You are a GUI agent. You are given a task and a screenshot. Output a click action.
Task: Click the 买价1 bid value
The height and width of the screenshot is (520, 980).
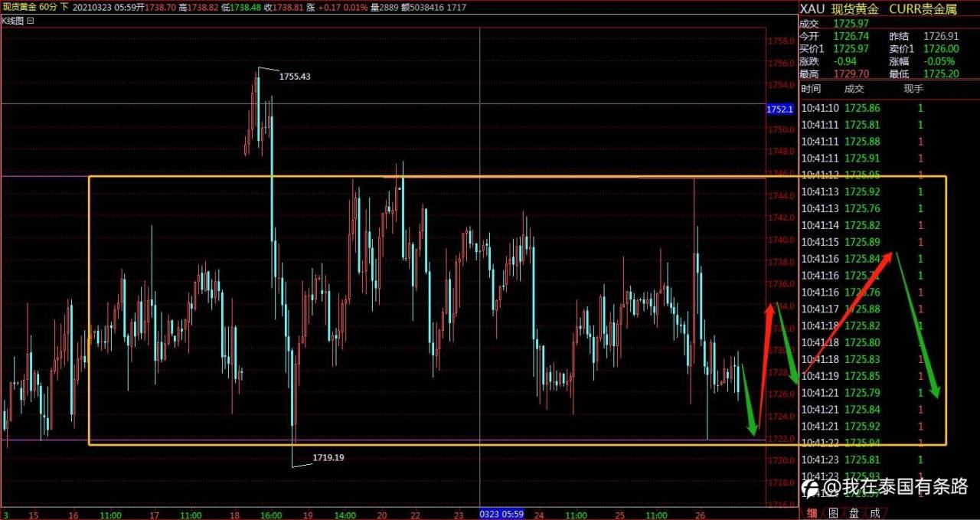(851, 48)
